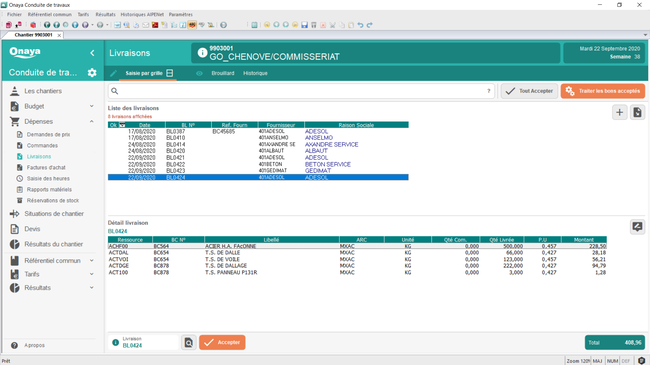This screenshot has height=365, width=650.
Task: Click the purple help circle toolbar icon
Action: 85,25
